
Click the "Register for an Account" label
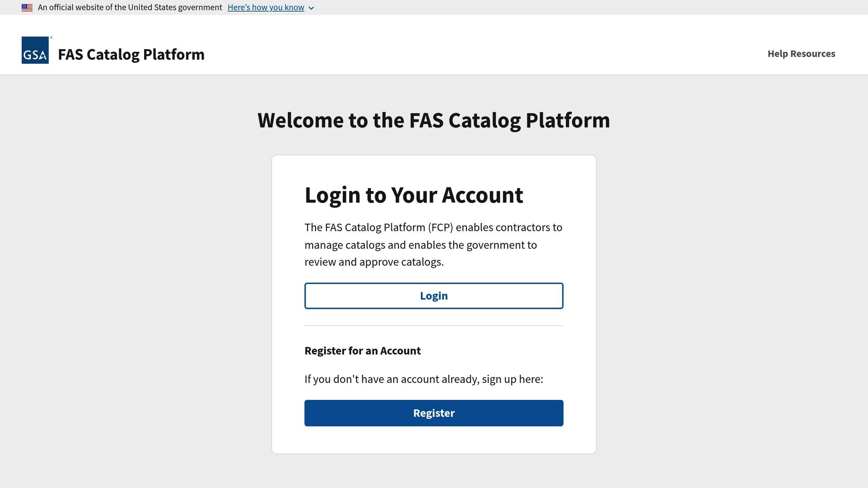pyautogui.click(x=362, y=351)
